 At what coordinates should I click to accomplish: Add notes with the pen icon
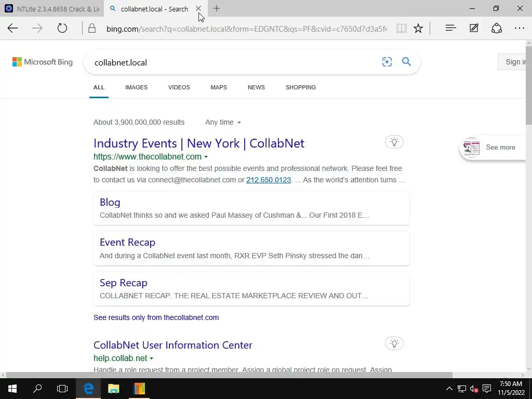[474, 28]
